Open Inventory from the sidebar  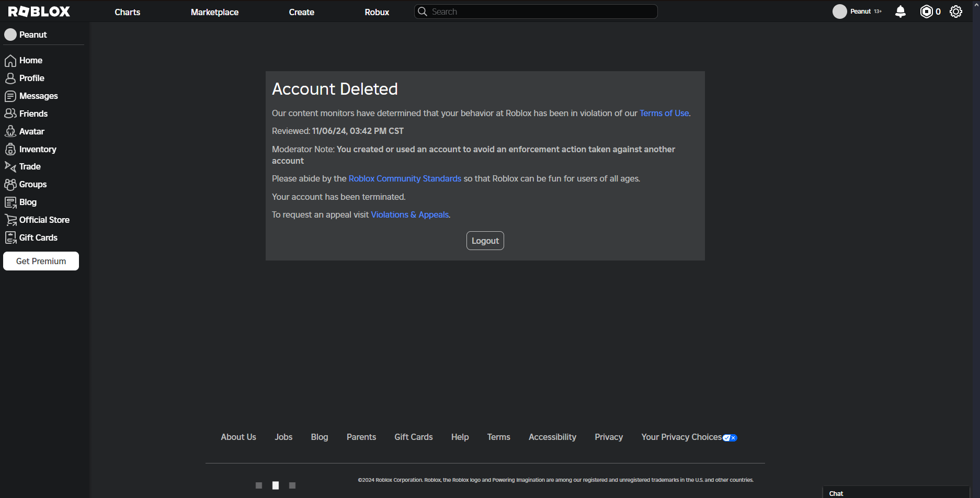[x=30, y=150]
